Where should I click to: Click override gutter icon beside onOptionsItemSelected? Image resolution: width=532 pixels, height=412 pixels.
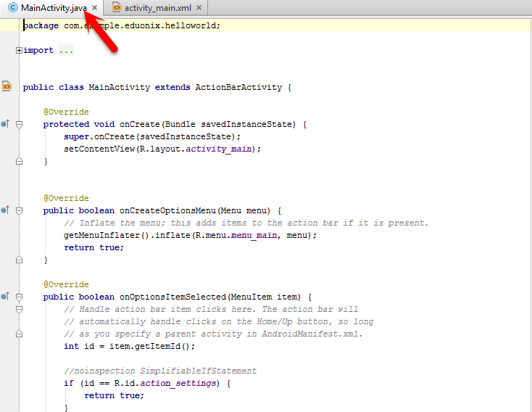point(5,297)
